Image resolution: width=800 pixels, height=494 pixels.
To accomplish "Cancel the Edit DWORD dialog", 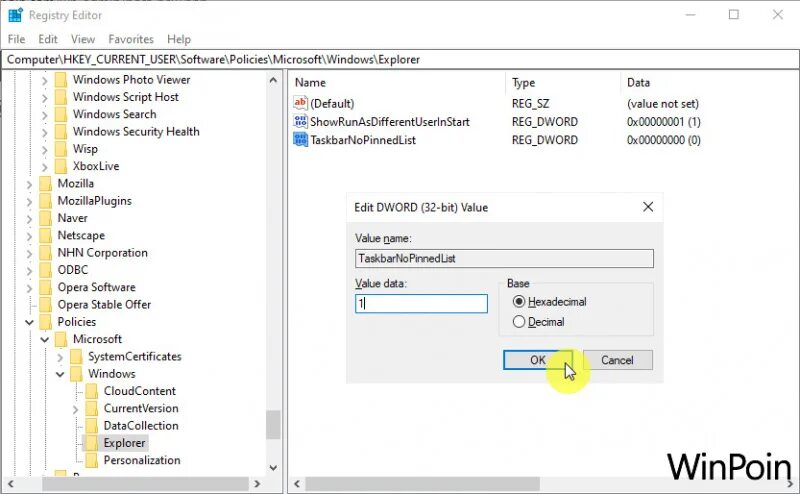I will (x=617, y=360).
